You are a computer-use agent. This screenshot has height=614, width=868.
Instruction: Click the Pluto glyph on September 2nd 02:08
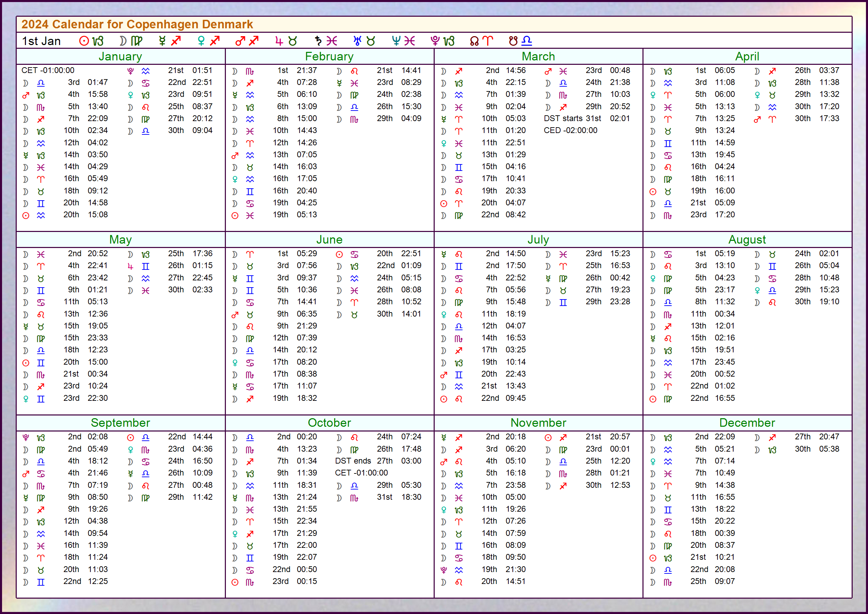[26, 437]
